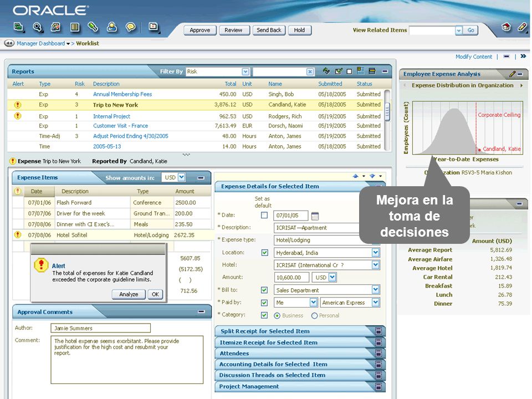Click into the Approval Comments comment text box
The width and height of the screenshot is (532, 399).
pos(127,360)
